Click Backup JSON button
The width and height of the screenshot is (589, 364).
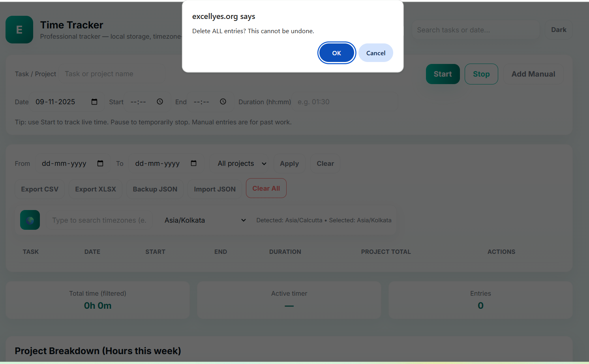click(155, 189)
